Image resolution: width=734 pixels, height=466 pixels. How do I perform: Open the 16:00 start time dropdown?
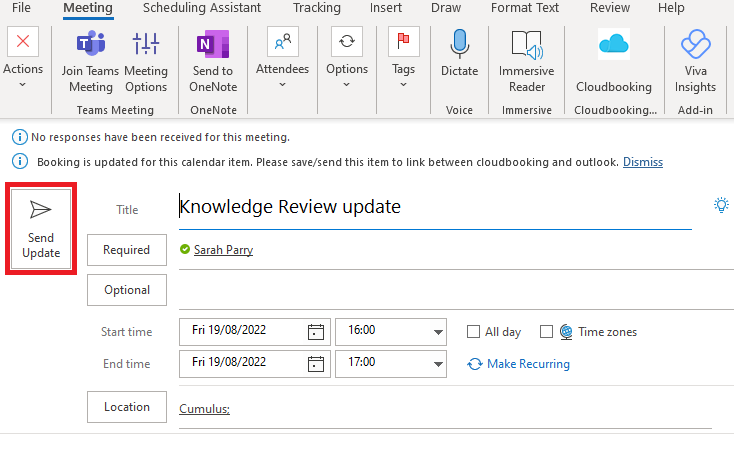coord(438,332)
